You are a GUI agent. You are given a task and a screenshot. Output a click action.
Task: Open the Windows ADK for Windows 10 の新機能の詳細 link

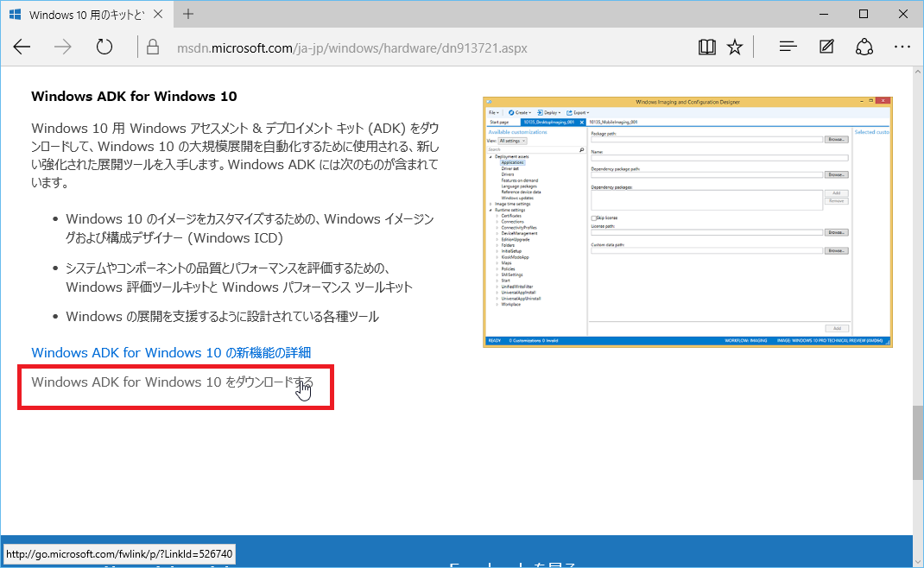tap(171, 352)
